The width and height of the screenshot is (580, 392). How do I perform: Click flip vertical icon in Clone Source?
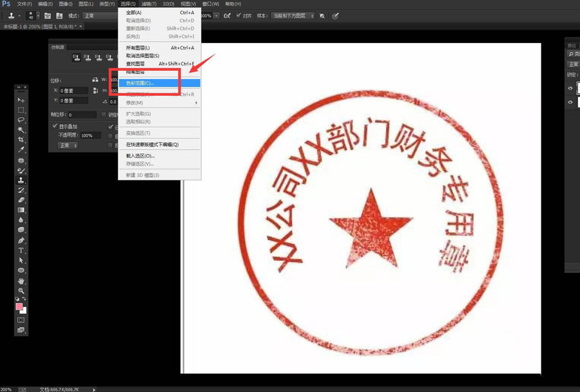point(95,91)
